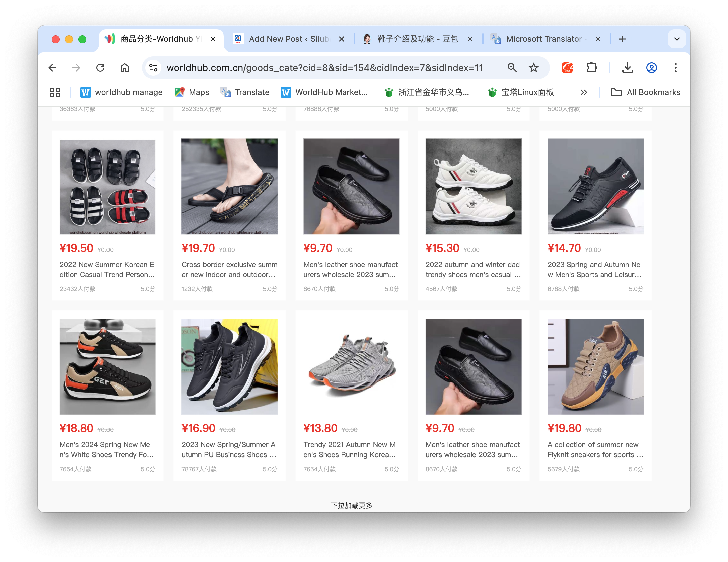Bookmark this page with star icon

[533, 68]
